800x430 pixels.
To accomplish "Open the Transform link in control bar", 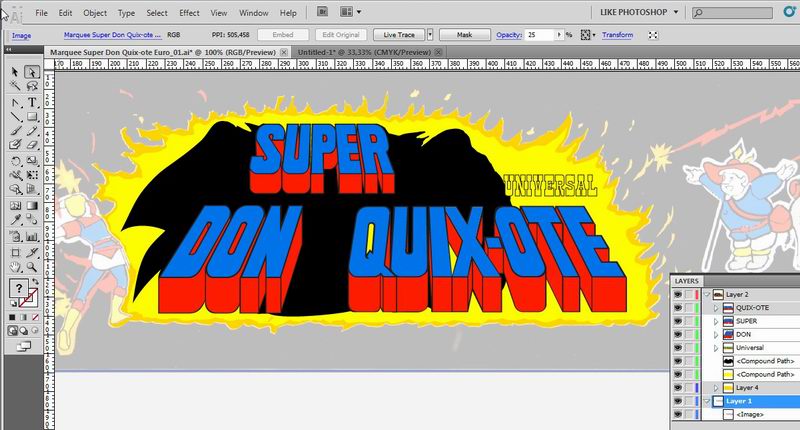I will 617,35.
